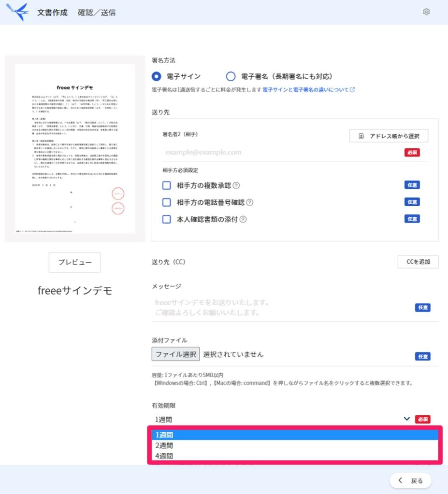Go to the 確認／送信 step

[x=97, y=13]
